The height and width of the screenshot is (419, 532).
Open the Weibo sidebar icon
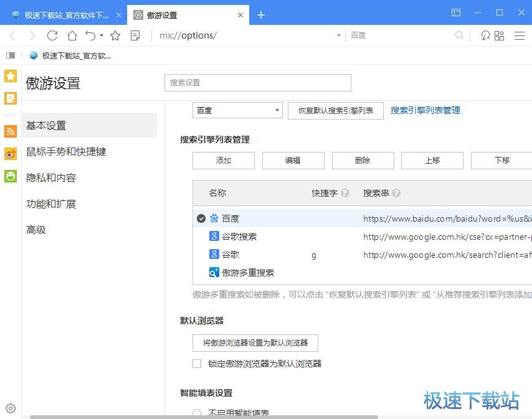pyautogui.click(x=11, y=154)
